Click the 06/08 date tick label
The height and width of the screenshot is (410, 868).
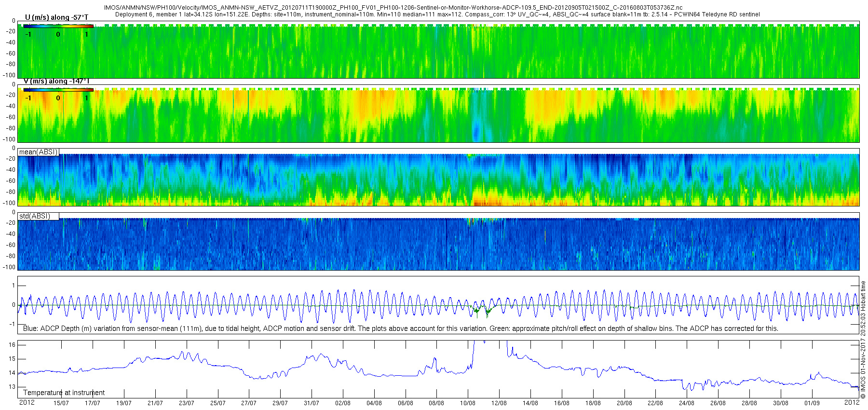click(x=405, y=403)
